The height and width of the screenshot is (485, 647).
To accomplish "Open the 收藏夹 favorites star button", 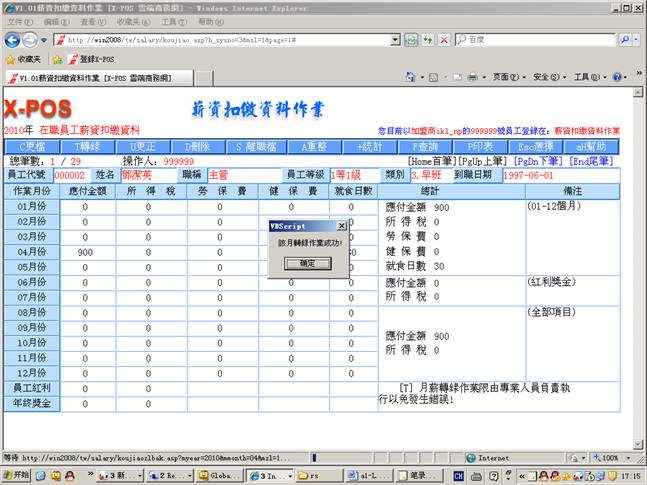I will point(23,59).
